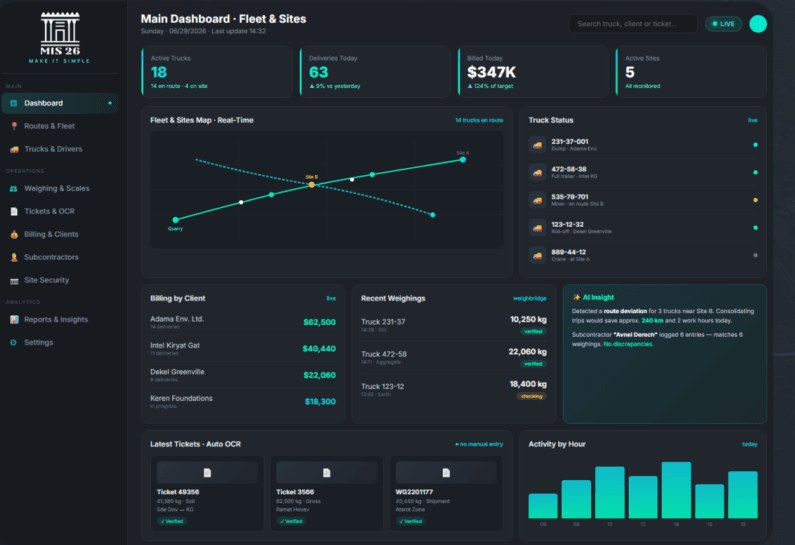Click Verified badge on Ticket 49356
This screenshot has width=795, height=545.
172,521
